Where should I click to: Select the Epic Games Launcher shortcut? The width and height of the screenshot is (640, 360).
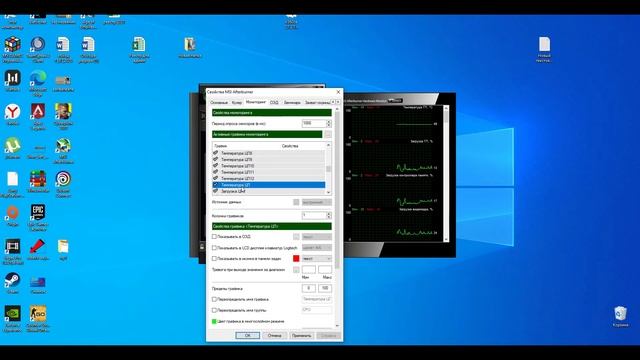click(38, 213)
